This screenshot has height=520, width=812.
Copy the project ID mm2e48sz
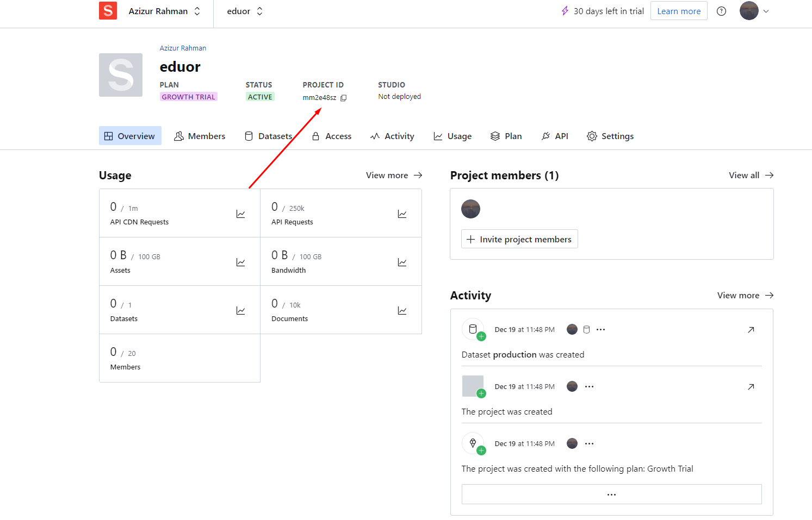tap(343, 98)
